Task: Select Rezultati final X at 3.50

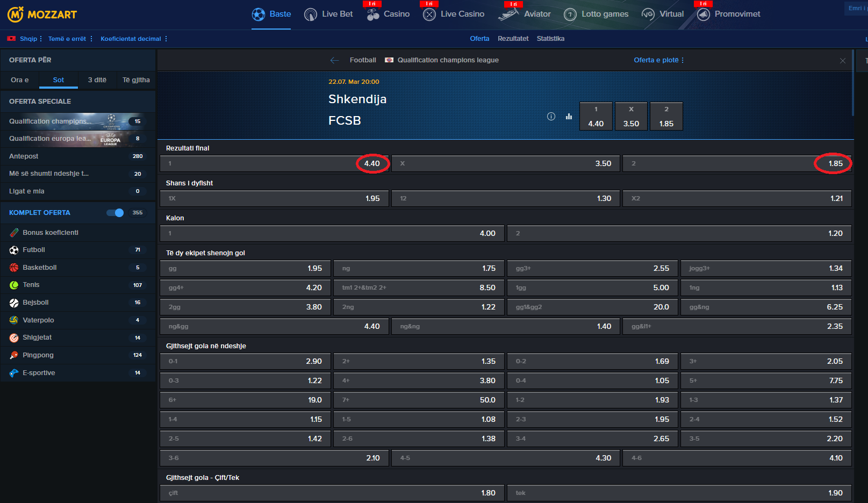Action: [505, 163]
